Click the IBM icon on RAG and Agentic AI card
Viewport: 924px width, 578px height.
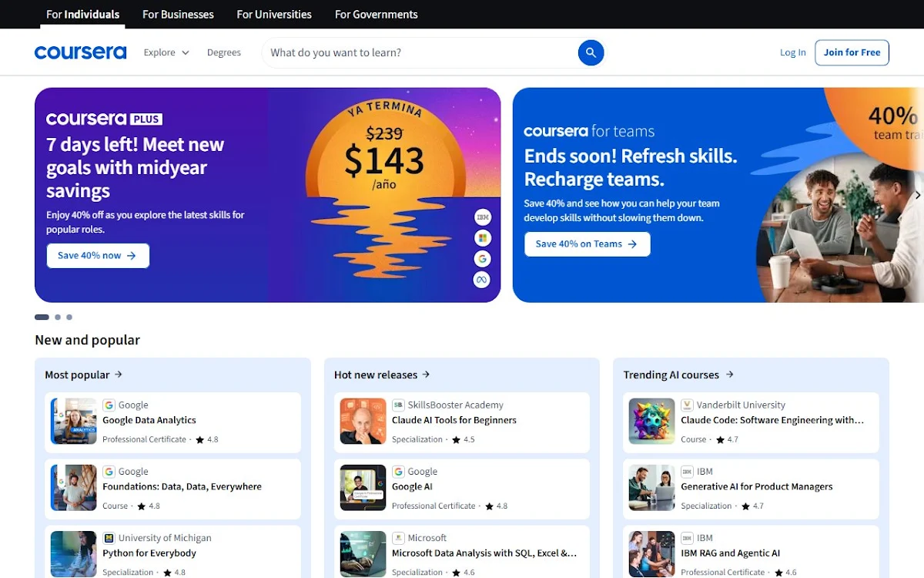click(x=688, y=538)
